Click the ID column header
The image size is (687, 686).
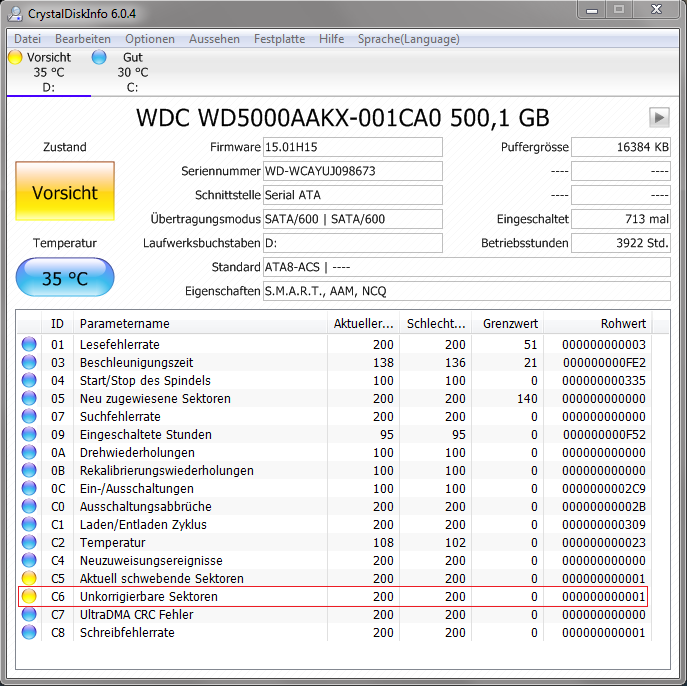[x=57, y=324]
